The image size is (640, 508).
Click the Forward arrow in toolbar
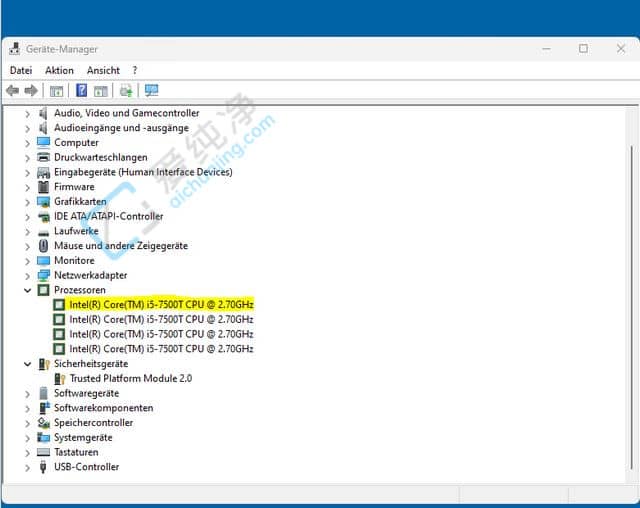pyautogui.click(x=31, y=90)
